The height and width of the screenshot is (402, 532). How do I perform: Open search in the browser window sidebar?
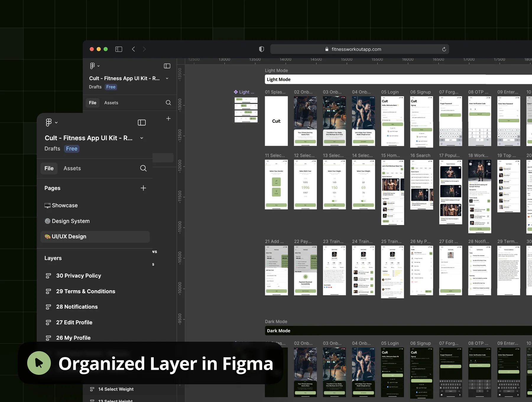pos(168,103)
